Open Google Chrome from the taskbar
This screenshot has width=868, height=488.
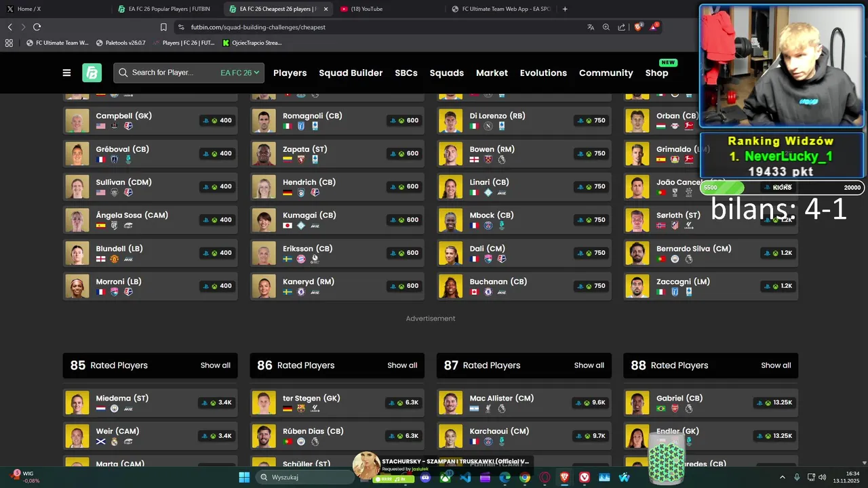525,477
